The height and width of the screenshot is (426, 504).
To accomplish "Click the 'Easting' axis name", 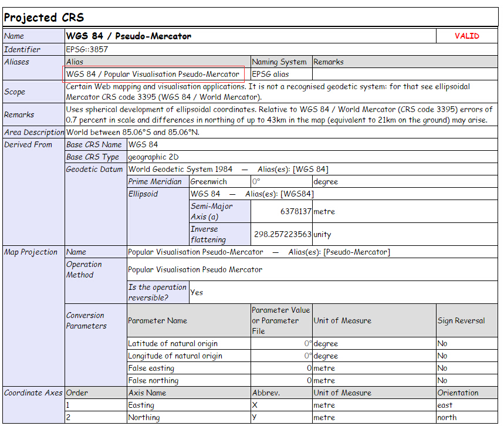I will click(x=141, y=405).
